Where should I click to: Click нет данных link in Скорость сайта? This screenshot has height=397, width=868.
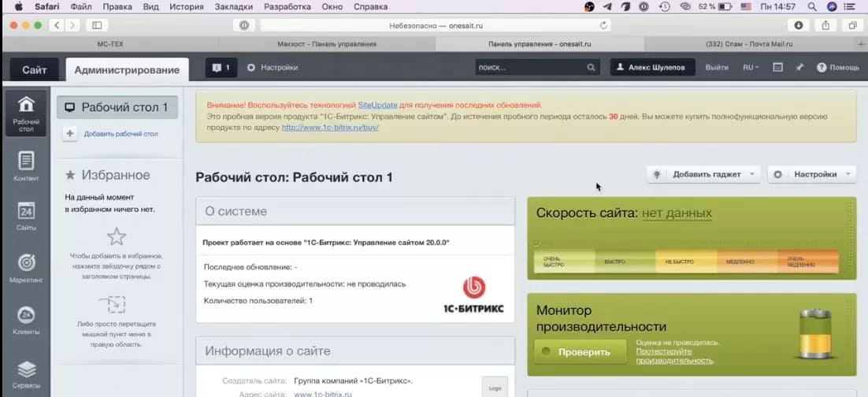[677, 213]
